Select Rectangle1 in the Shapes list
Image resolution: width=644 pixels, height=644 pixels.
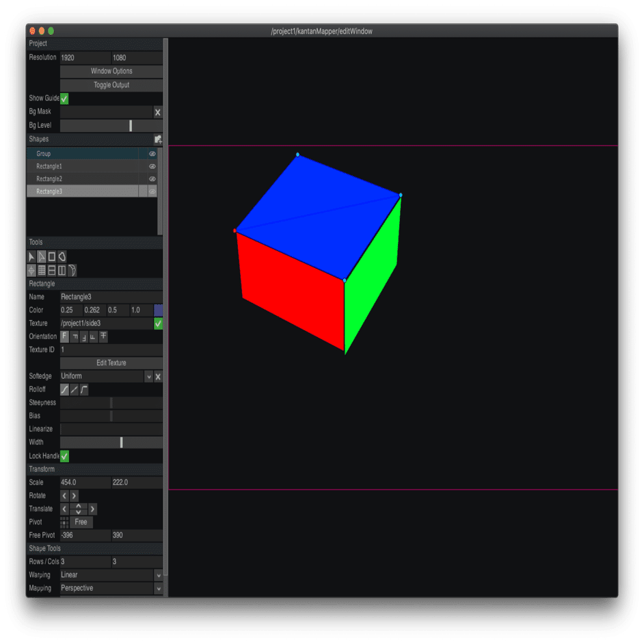coord(83,166)
